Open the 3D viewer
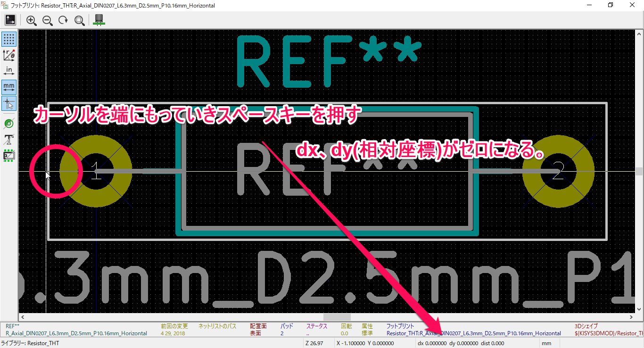644x348 pixels. point(99,20)
